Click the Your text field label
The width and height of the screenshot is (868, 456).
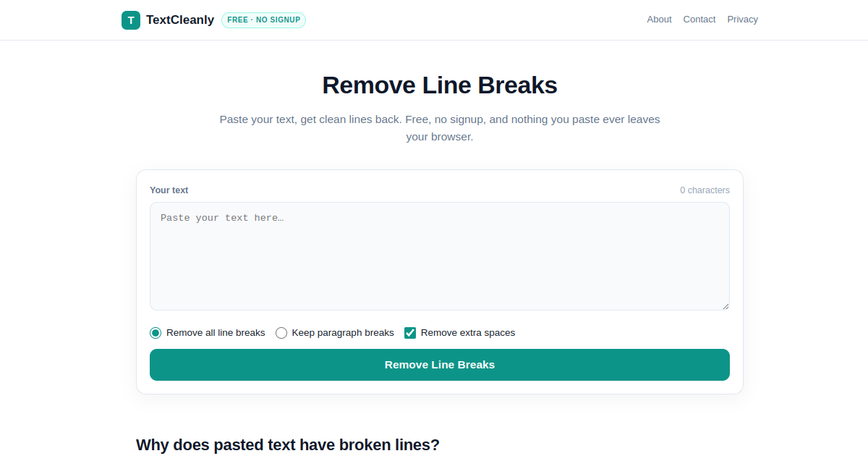(169, 190)
